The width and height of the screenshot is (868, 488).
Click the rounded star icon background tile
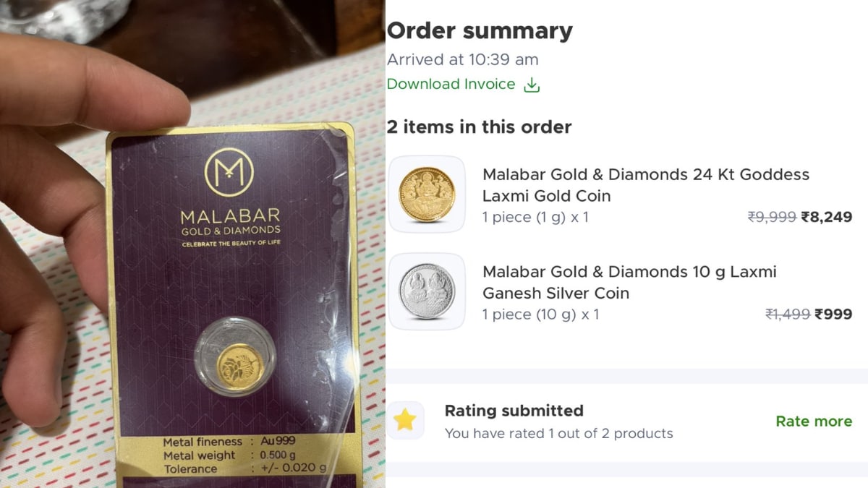point(404,419)
